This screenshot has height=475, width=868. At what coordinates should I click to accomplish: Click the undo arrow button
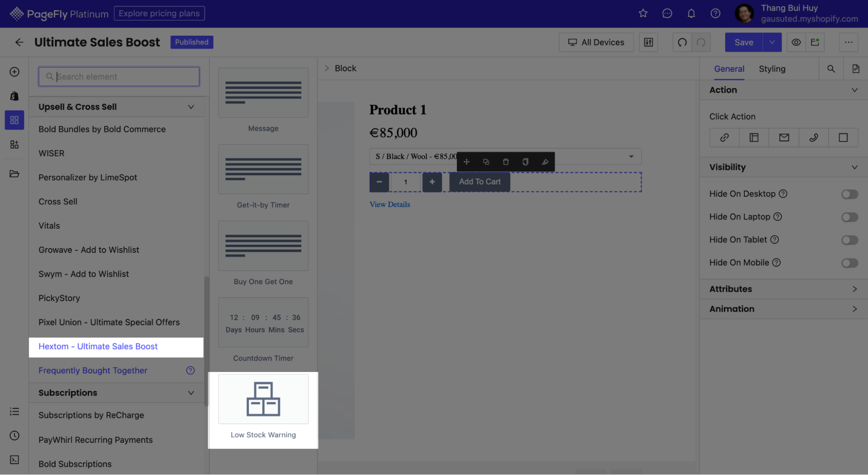pyautogui.click(x=682, y=42)
